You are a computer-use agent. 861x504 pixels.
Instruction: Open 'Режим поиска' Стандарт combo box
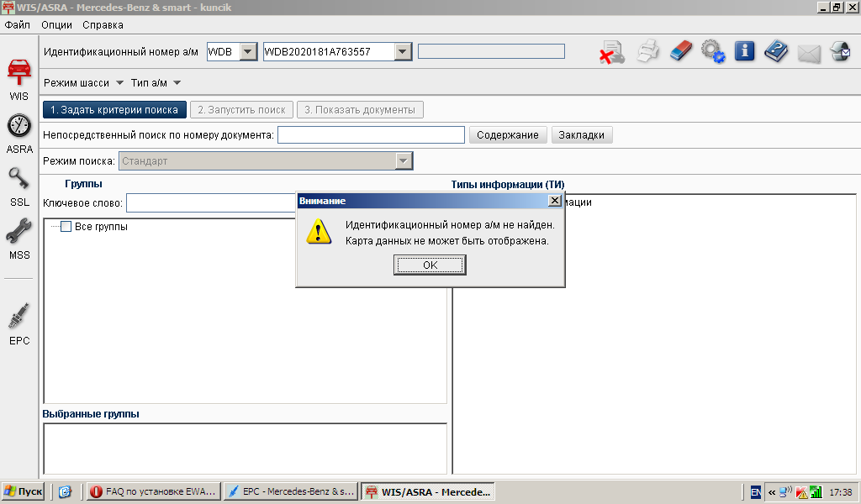point(266,161)
